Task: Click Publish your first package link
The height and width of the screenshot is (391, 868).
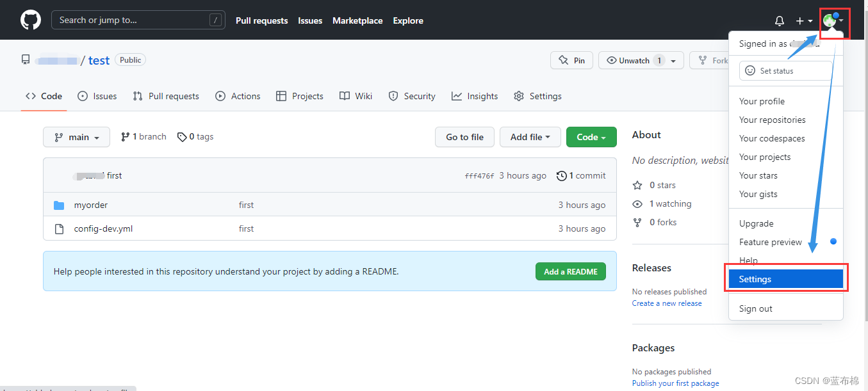Action: [x=675, y=383]
